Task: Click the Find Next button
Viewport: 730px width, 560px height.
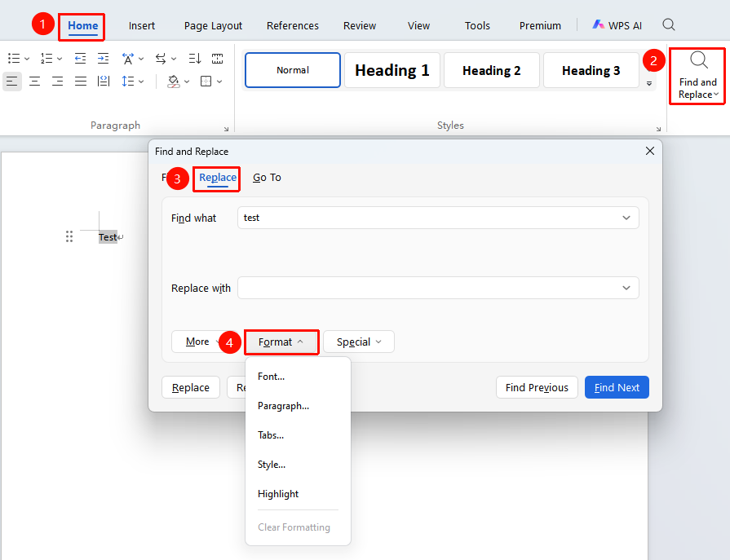Action: point(617,387)
